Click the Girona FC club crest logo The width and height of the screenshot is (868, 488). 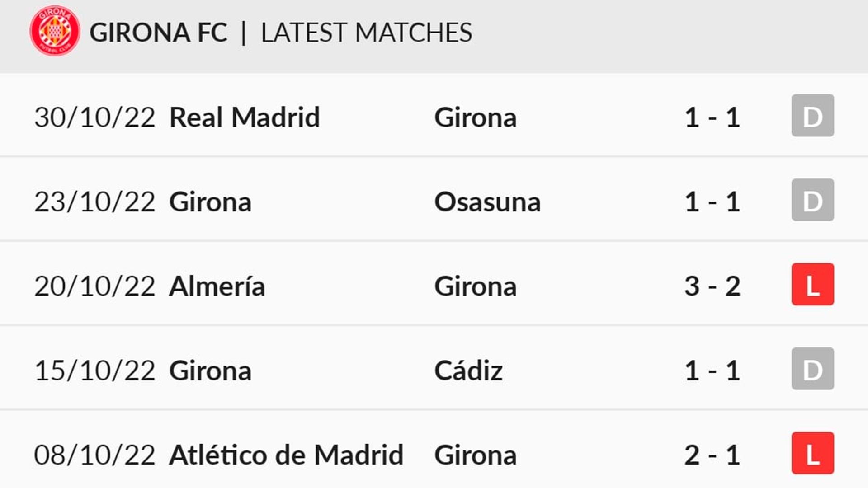(55, 31)
